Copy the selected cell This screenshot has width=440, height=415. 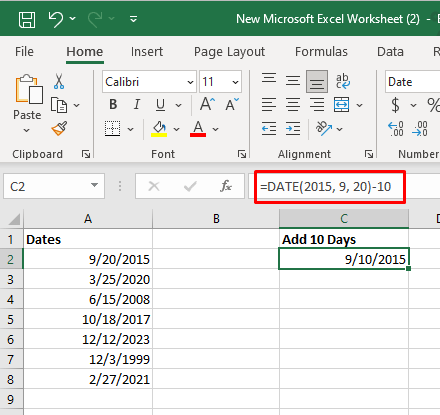[x=59, y=105]
